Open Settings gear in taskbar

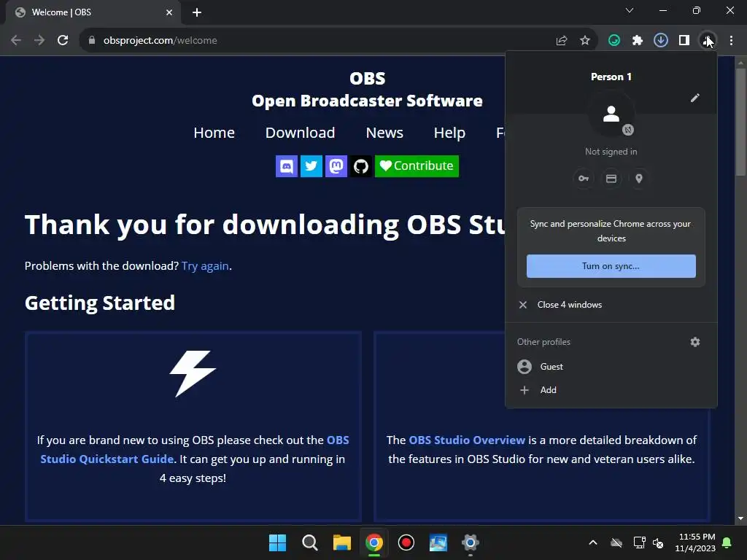coord(470,542)
